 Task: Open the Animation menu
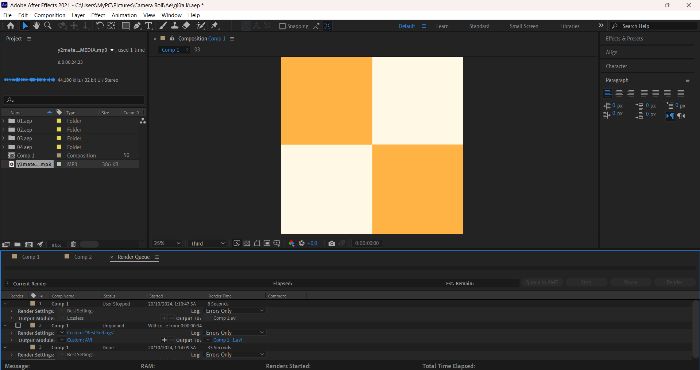coord(124,15)
